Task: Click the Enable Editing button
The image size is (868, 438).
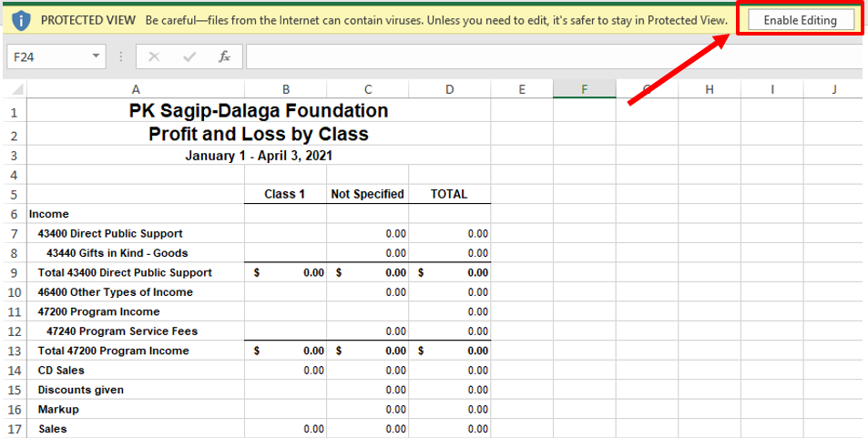Action: [x=800, y=20]
